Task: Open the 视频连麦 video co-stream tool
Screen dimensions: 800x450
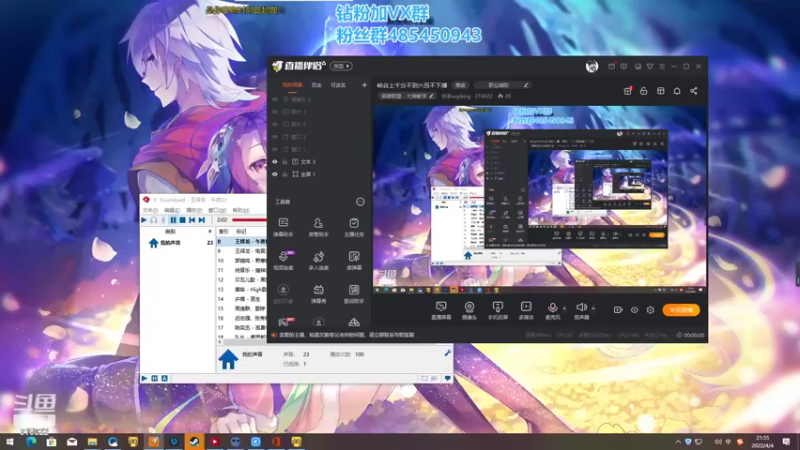Action: 283,260
